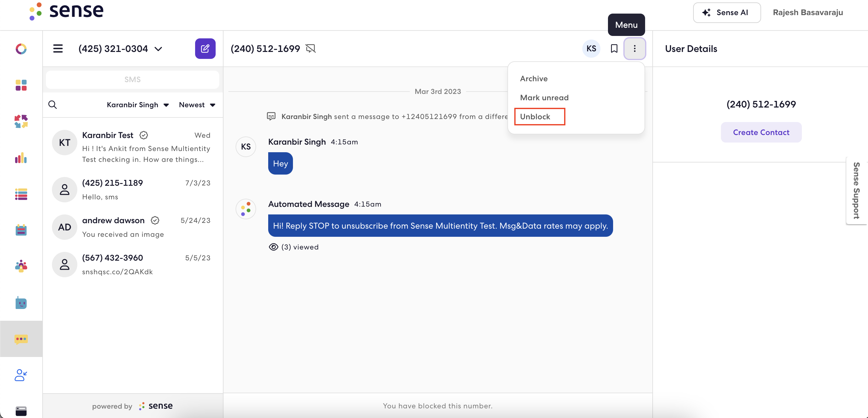Open the chatbot face sidebar icon
The width and height of the screenshot is (868, 418).
click(x=21, y=302)
